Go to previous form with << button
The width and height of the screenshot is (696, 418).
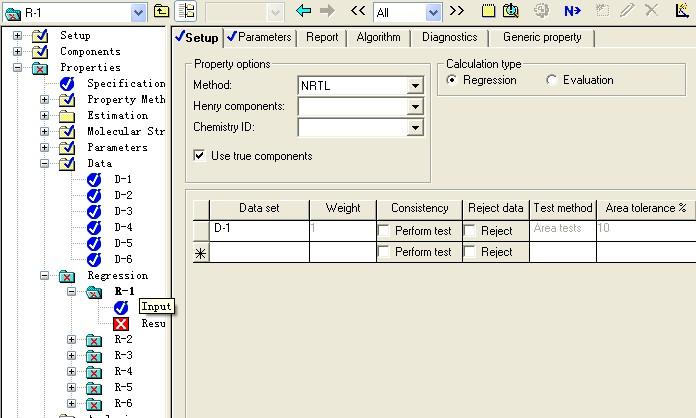[358, 10]
